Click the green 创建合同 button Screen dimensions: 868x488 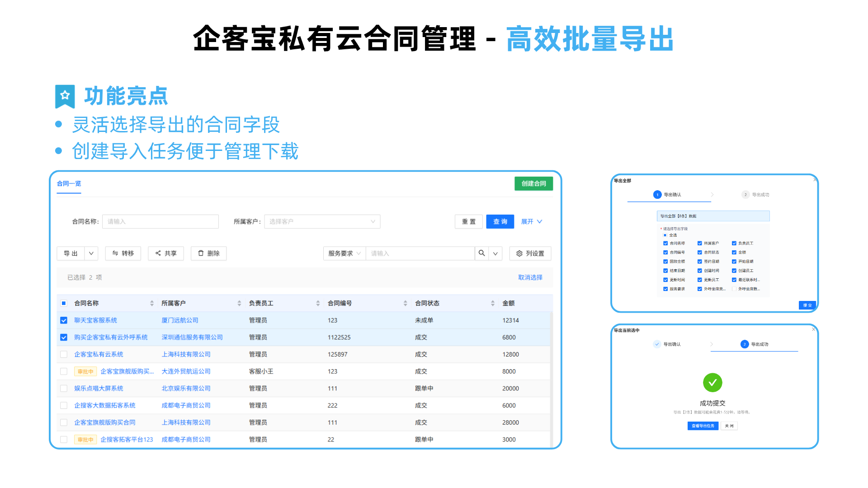click(x=533, y=183)
